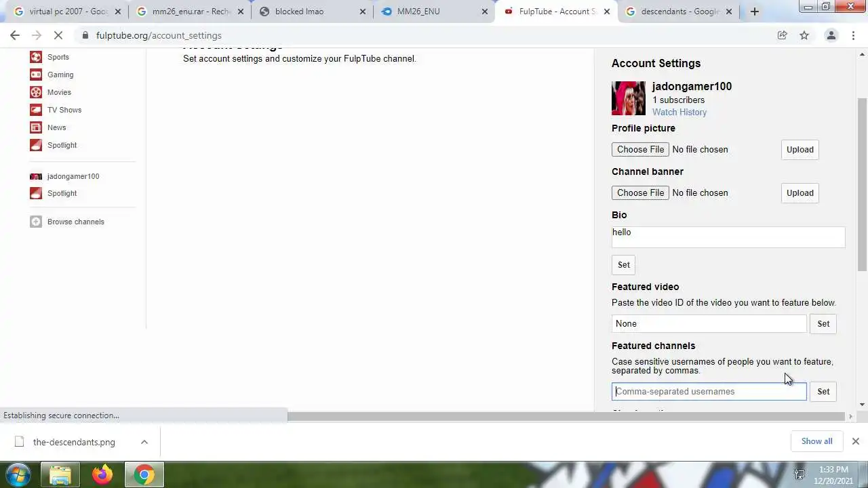
Task: Expand the-descendants.png download options arrow
Action: click(144, 442)
